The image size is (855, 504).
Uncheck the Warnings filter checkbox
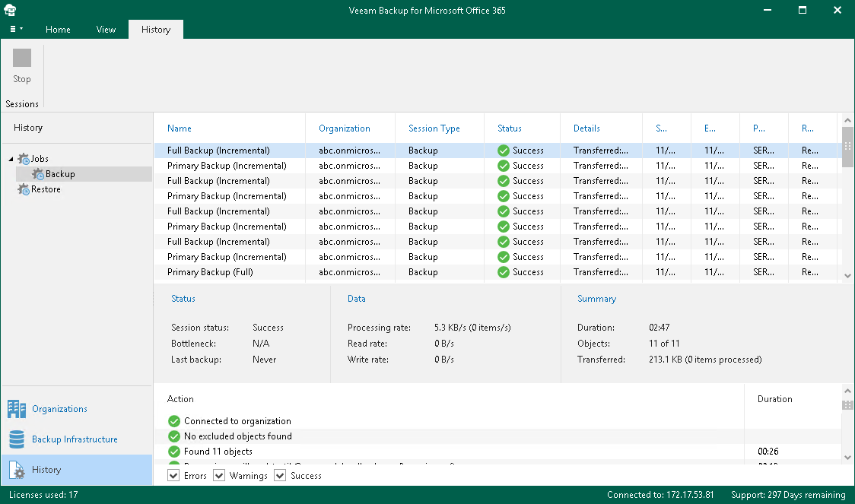coord(219,476)
